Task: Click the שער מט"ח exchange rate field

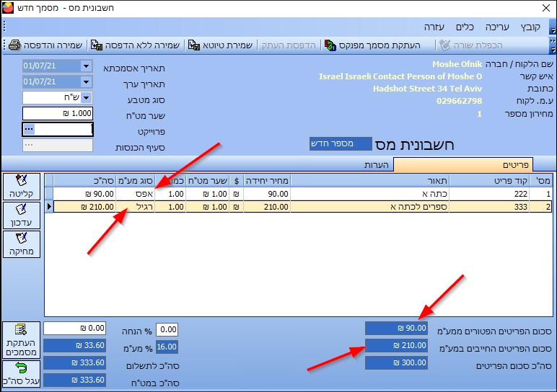Action: 58,113
